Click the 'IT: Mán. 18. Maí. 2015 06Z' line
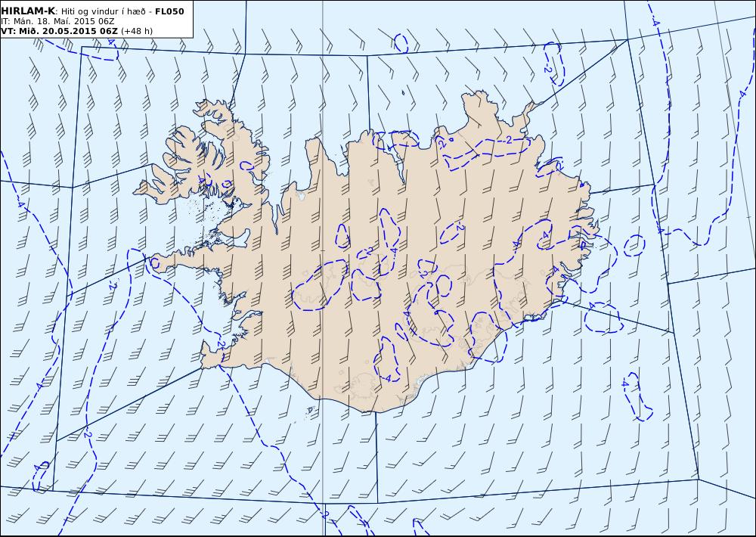Viewport: 756px width, 537px height. coord(57,21)
